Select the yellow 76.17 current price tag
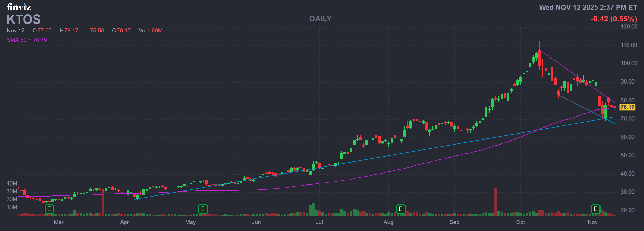 pos(627,107)
